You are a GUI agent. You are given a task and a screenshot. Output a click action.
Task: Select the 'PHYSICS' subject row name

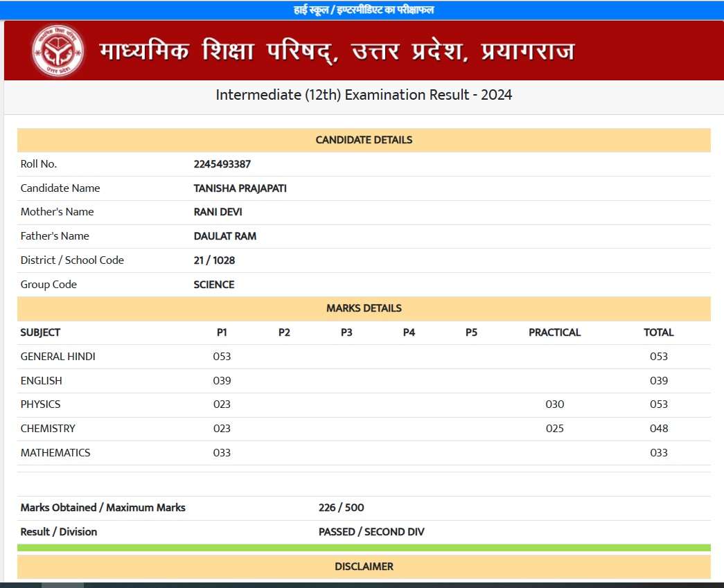point(40,404)
